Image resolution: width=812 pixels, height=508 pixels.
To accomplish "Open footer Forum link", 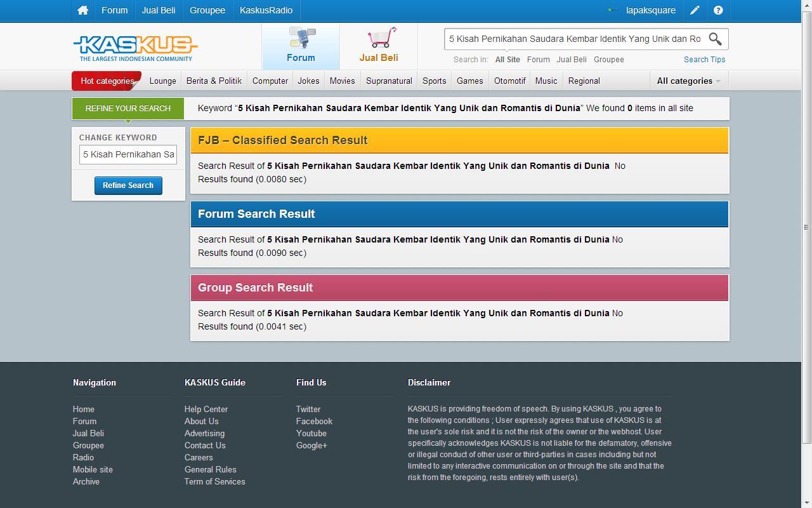I will pos(84,422).
